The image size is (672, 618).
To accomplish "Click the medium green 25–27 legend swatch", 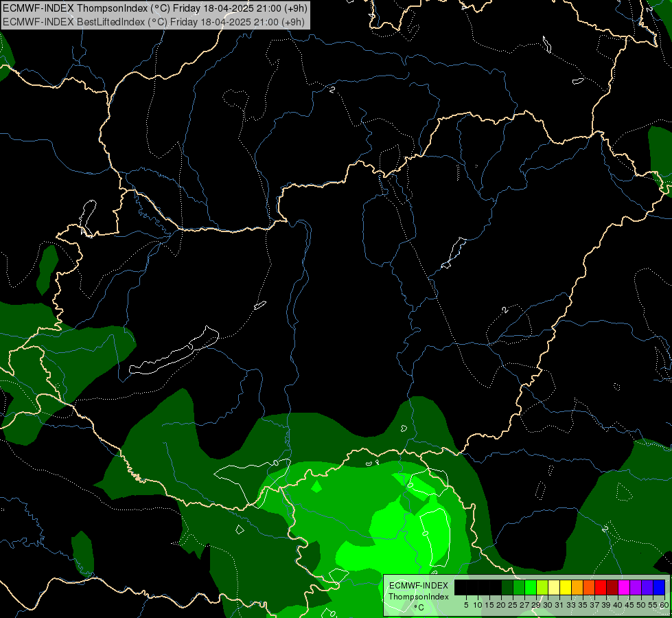I will [518, 587].
